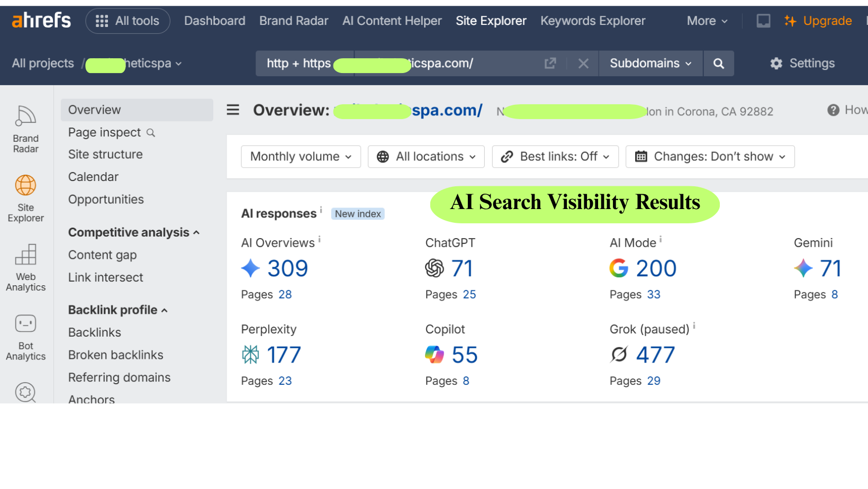Click the help question mark icon
The width and height of the screenshot is (868, 489).
coord(833,110)
